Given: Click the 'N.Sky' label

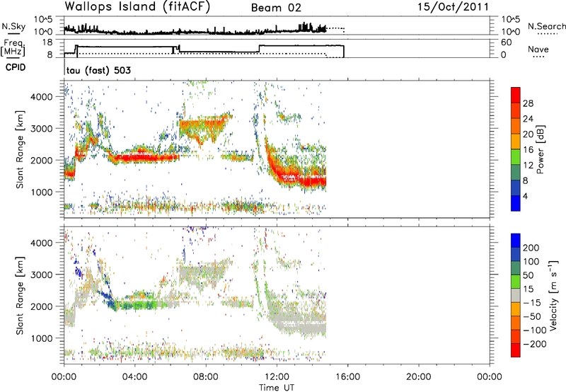Looking at the screenshot, I should (13, 26).
